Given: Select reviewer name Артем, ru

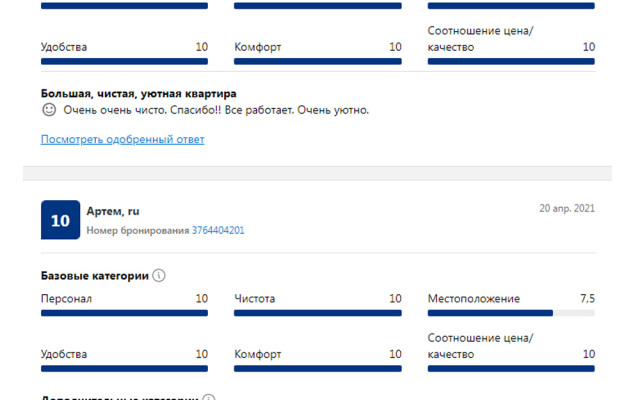Looking at the screenshot, I should pyautogui.click(x=113, y=211).
